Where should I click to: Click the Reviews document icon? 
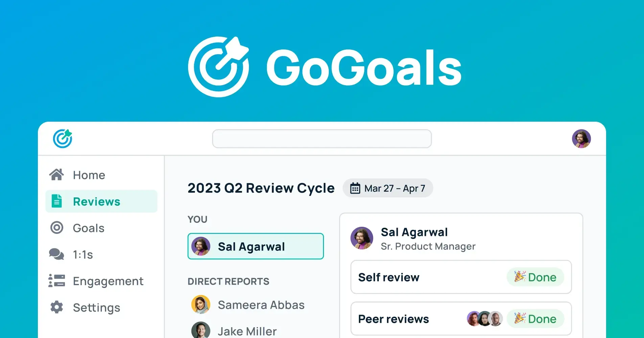56,201
